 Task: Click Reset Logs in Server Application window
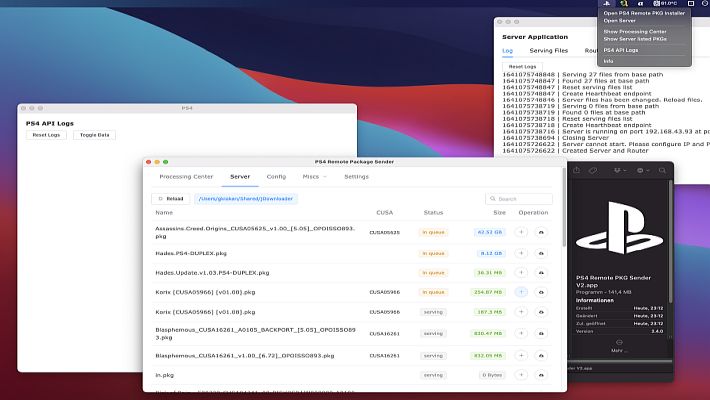click(x=523, y=67)
